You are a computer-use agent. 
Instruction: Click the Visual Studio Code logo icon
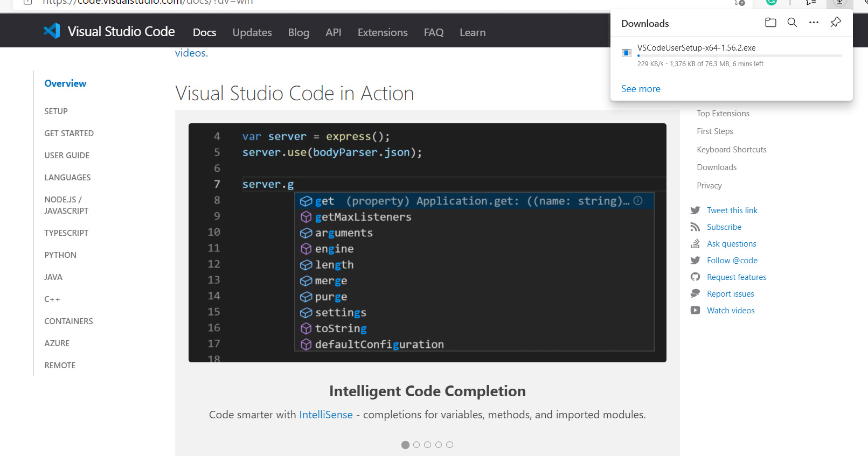pos(52,31)
